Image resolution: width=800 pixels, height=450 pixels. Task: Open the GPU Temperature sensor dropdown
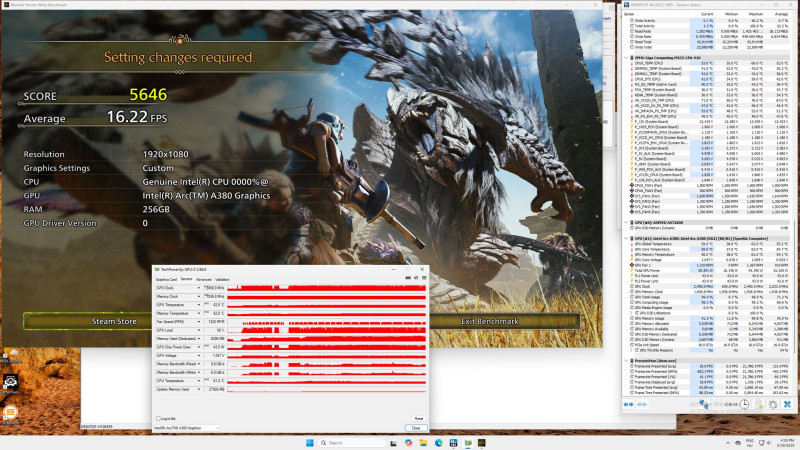(x=198, y=305)
